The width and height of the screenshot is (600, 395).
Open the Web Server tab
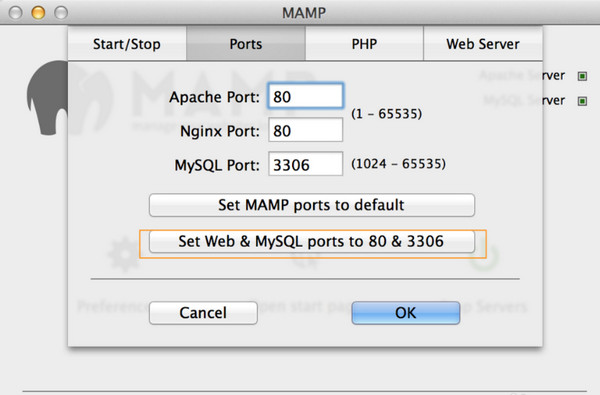tap(483, 44)
